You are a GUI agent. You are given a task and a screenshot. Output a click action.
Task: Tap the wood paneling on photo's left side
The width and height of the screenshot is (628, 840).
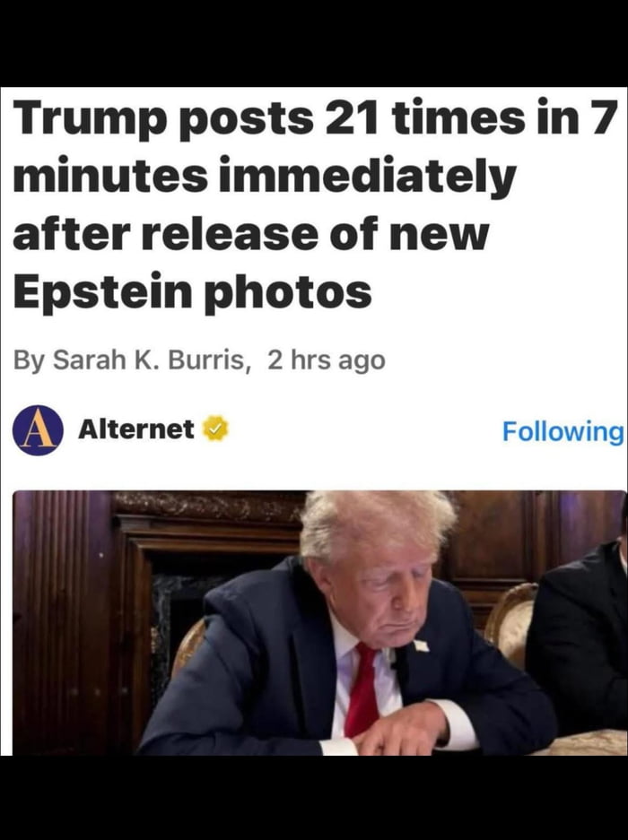coord(59,621)
